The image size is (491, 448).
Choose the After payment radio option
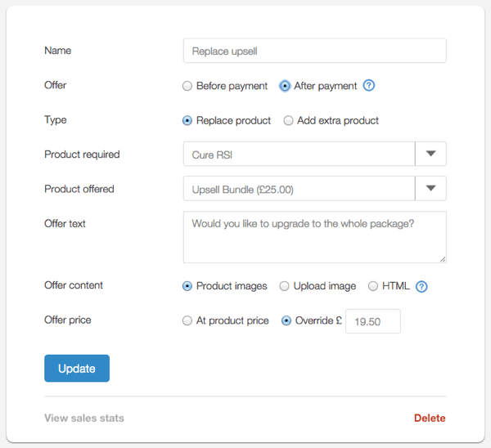(x=285, y=86)
